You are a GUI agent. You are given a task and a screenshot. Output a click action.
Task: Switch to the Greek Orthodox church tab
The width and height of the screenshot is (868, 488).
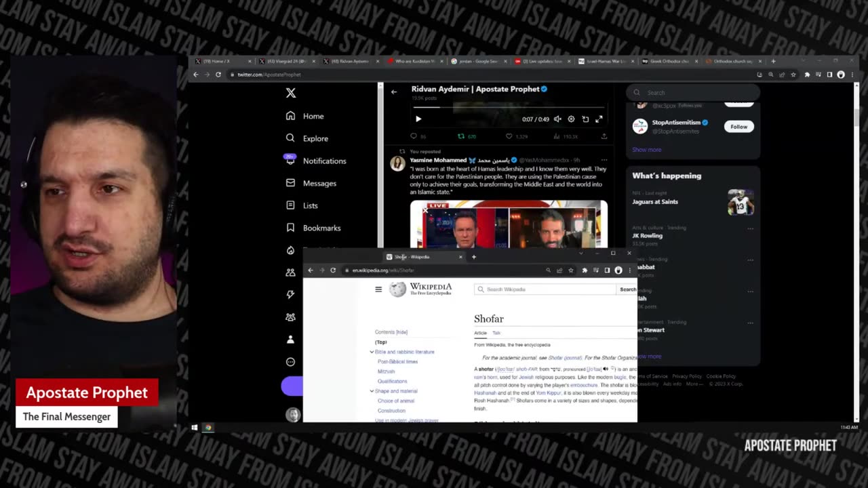point(669,61)
